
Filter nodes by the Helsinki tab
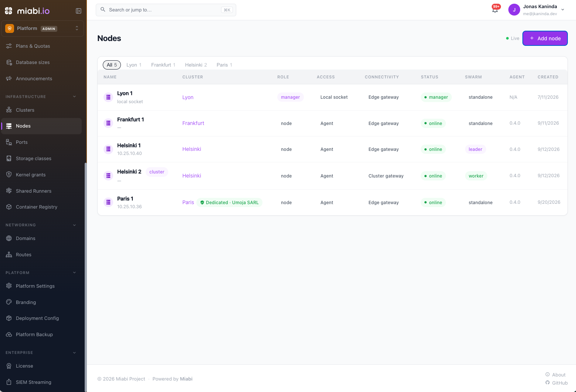pyautogui.click(x=196, y=65)
